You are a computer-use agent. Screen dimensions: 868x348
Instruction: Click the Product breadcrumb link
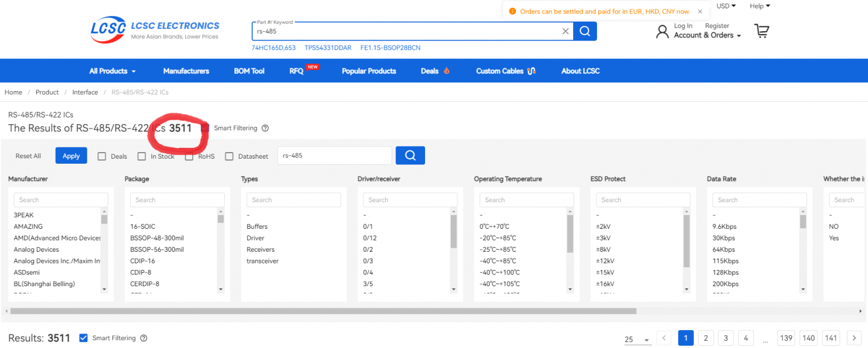click(x=47, y=92)
